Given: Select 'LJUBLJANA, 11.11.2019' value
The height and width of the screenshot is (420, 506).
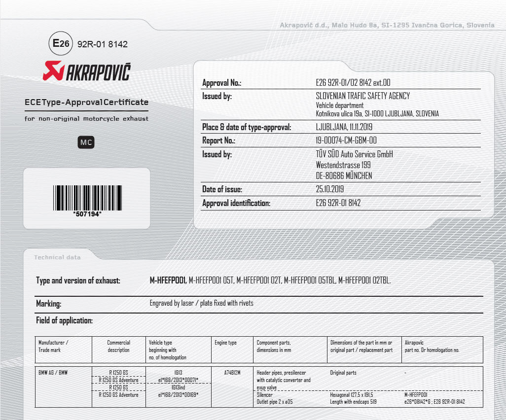Looking at the screenshot, I should [x=344, y=127].
